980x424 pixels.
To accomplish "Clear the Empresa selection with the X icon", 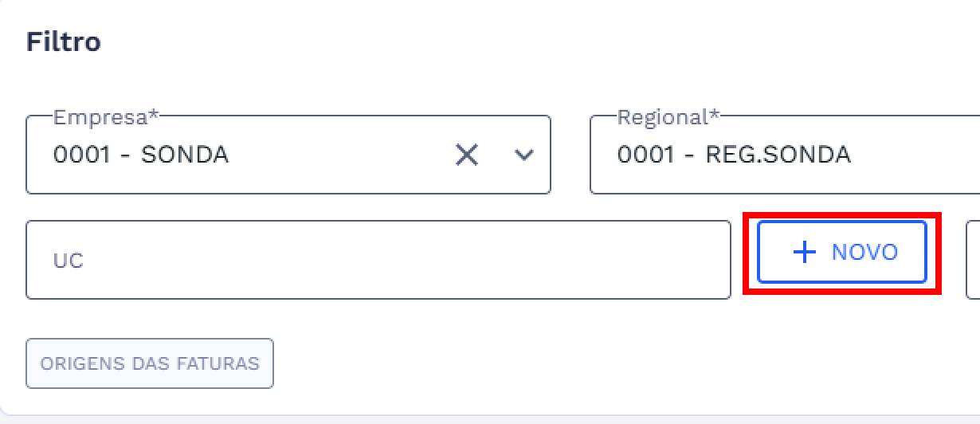I will coord(466,155).
